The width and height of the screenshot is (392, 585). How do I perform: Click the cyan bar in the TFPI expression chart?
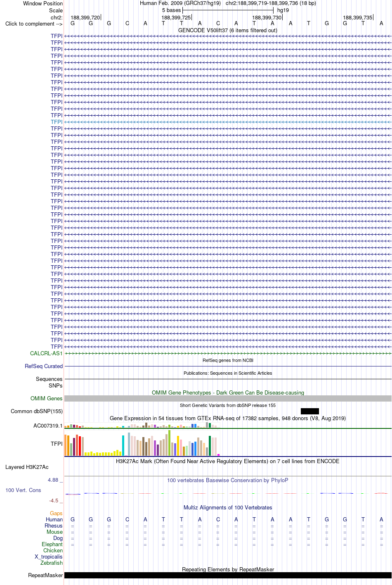[123, 445]
